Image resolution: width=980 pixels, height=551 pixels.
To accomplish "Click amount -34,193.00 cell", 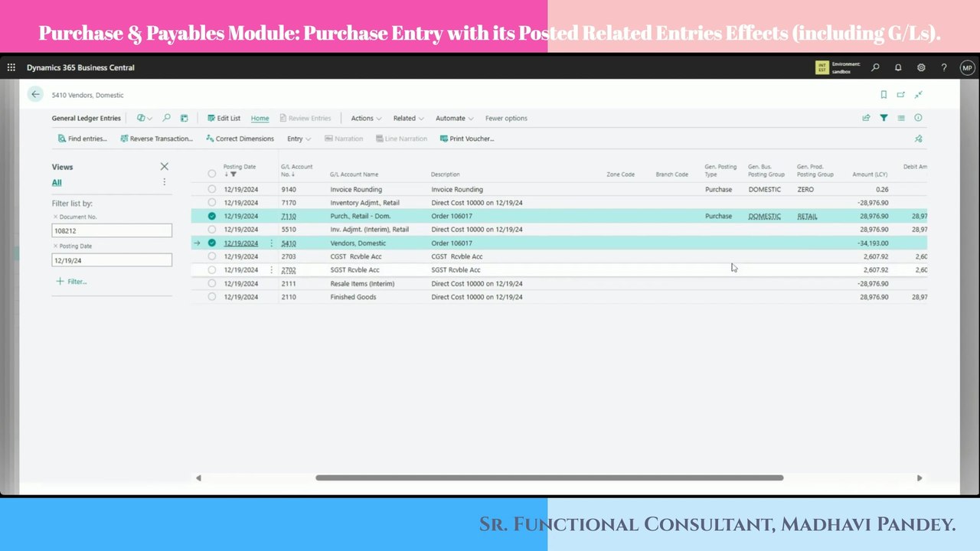I will point(872,243).
